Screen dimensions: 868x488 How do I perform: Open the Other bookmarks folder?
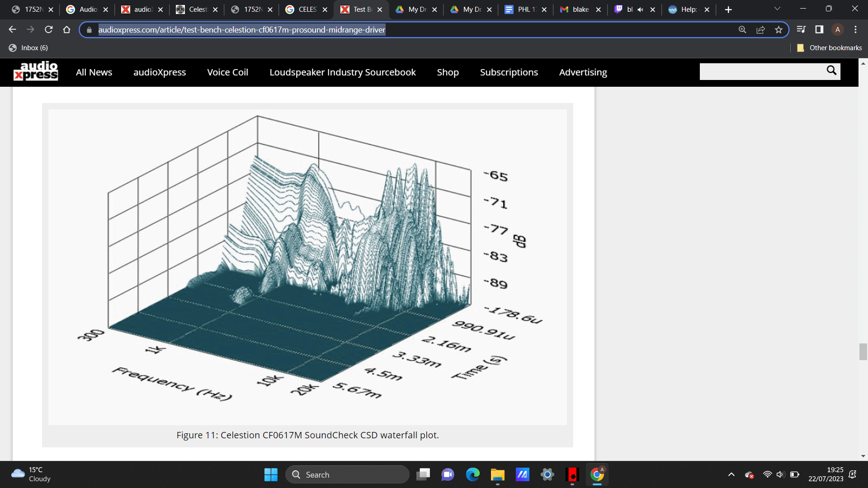[x=829, y=48]
